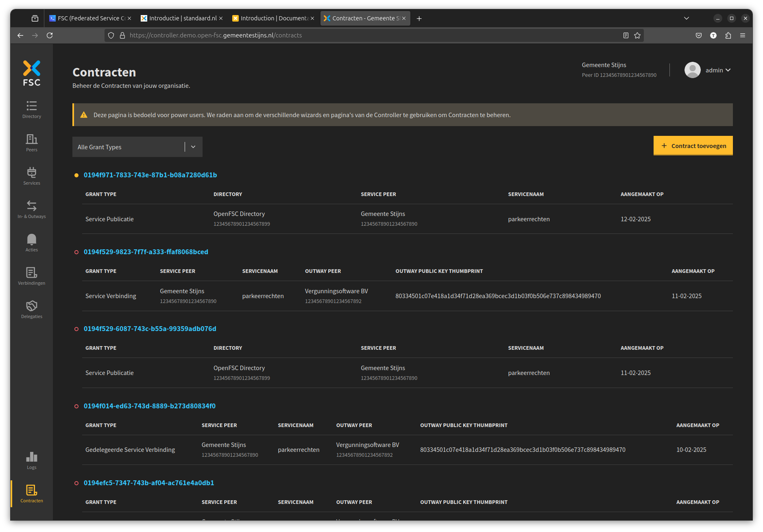Toggle reader view icon in address bar
The height and width of the screenshot is (532, 763).
pos(626,35)
